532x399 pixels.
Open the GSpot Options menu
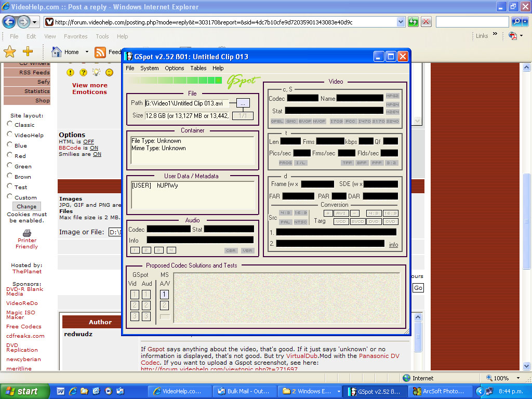175,68
